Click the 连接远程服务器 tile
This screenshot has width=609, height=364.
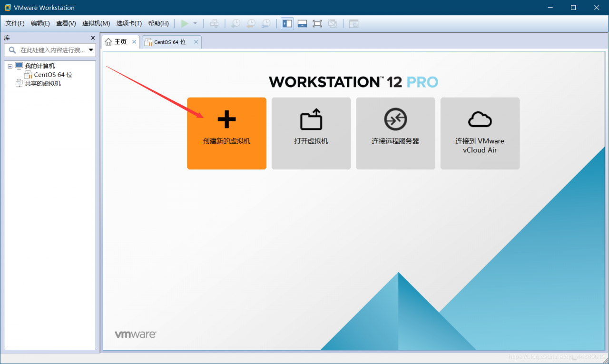pos(395,133)
